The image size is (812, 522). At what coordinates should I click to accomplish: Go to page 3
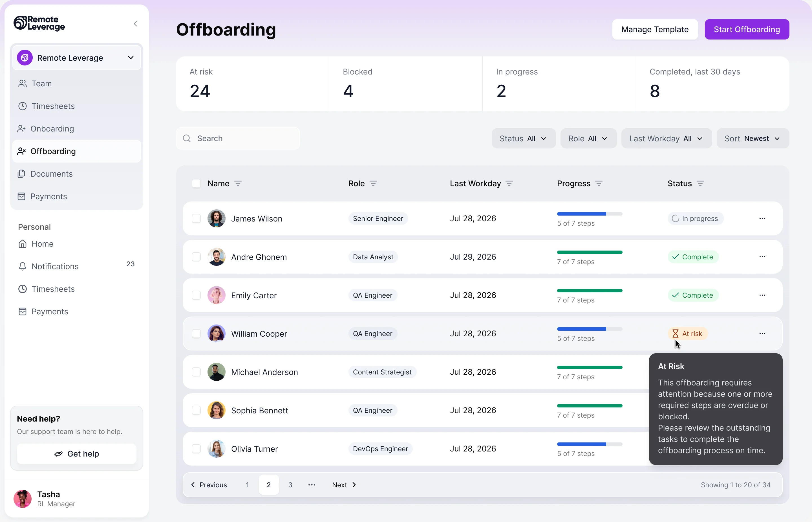click(290, 485)
